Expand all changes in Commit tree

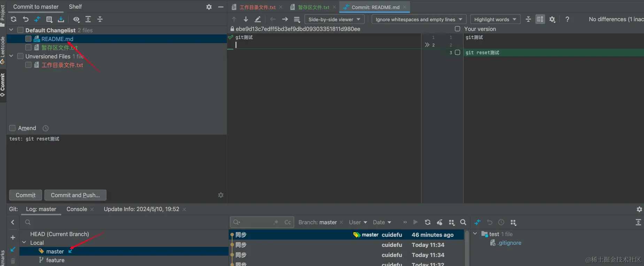point(88,19)
